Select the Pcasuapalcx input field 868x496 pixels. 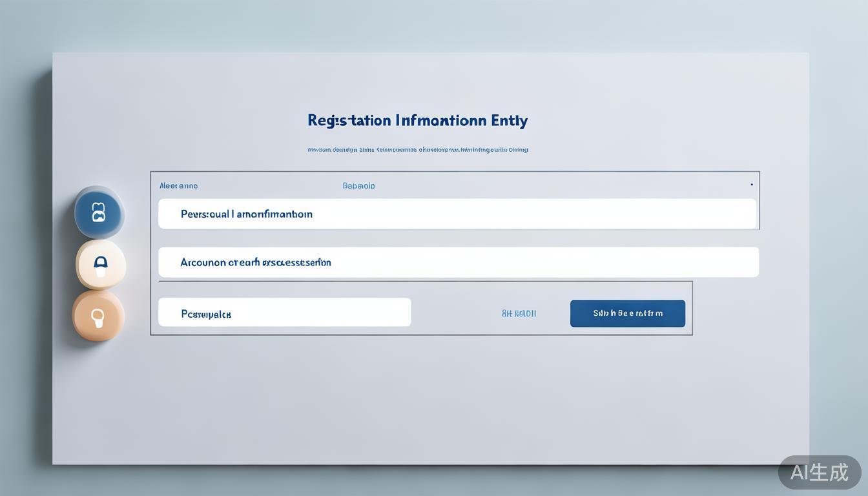tap(284, 313)
